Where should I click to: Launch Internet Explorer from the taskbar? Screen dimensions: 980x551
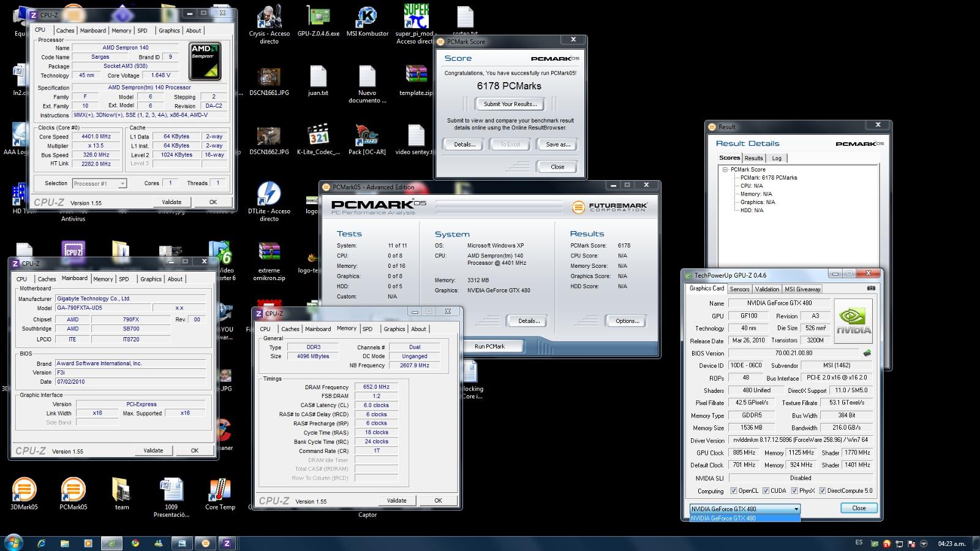(x=41, y=543)
